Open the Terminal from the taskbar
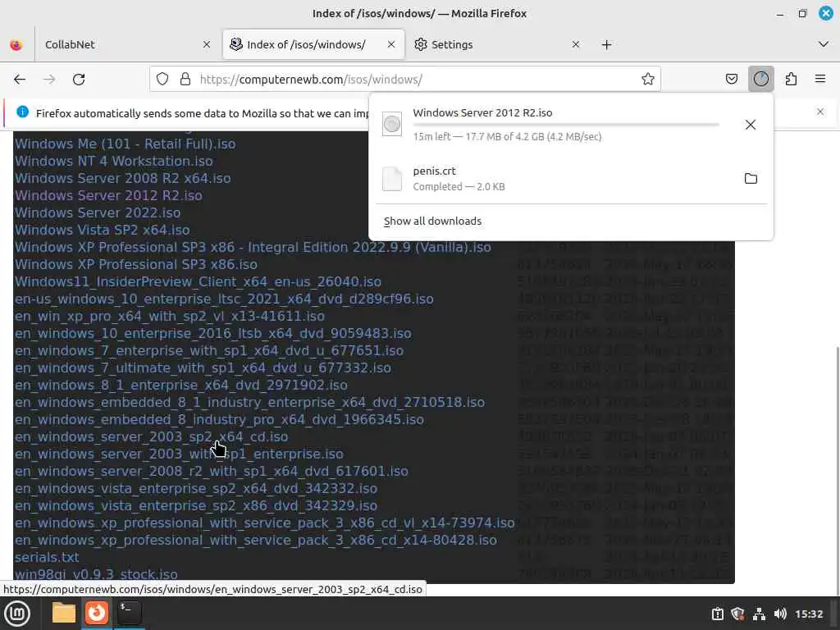 pos(129,613)
